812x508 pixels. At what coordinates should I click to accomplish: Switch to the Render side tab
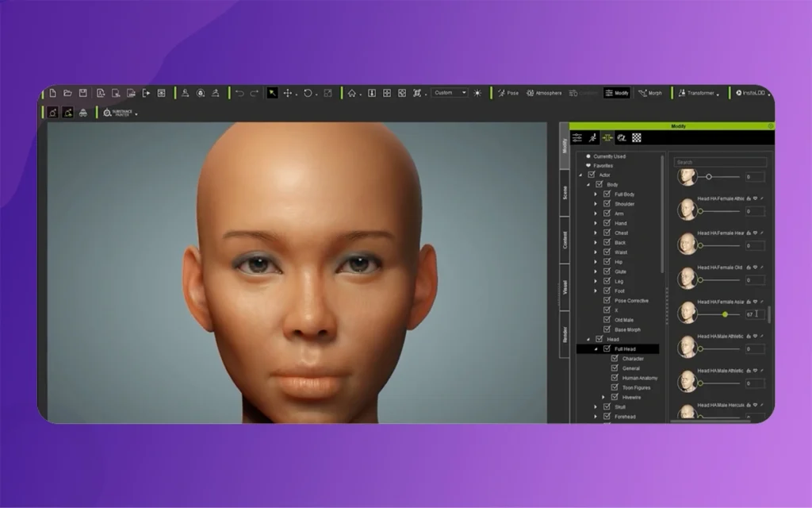click(565, 334)
